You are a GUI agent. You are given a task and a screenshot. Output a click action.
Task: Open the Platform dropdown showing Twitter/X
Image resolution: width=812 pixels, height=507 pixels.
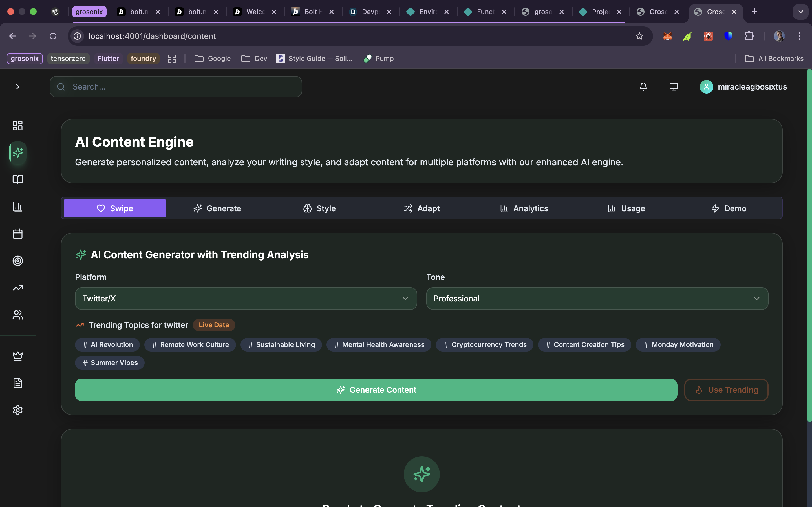[246, 299]
